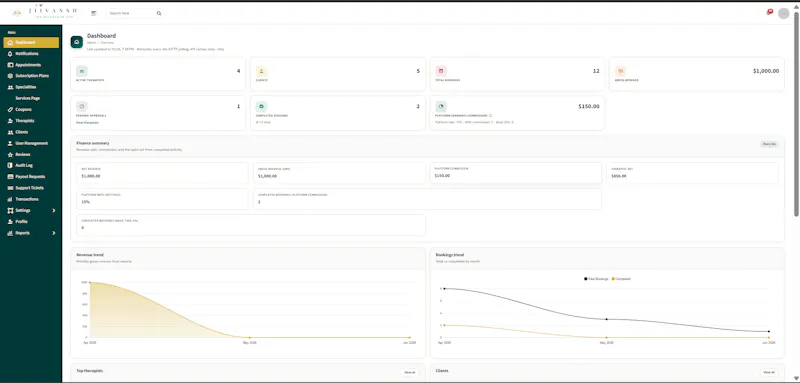800x383 pixels.
Task: Click the Total Bookings calendar icon
Action: (441, 71)
